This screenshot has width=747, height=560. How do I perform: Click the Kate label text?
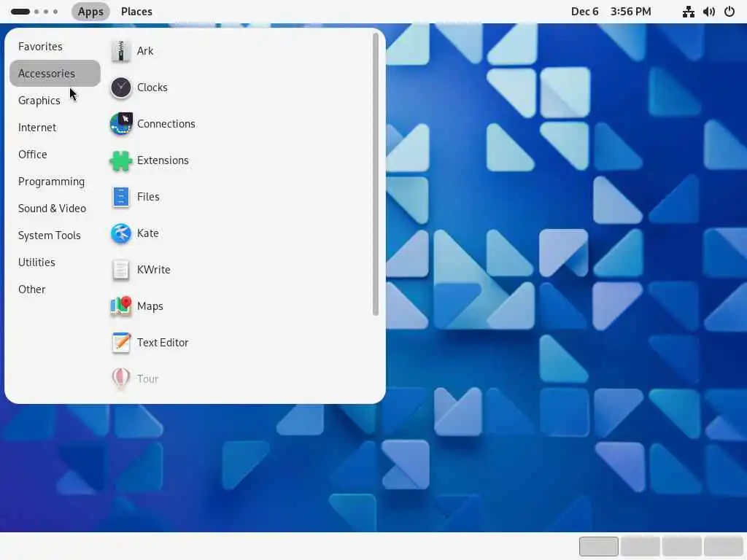(147, 233)
